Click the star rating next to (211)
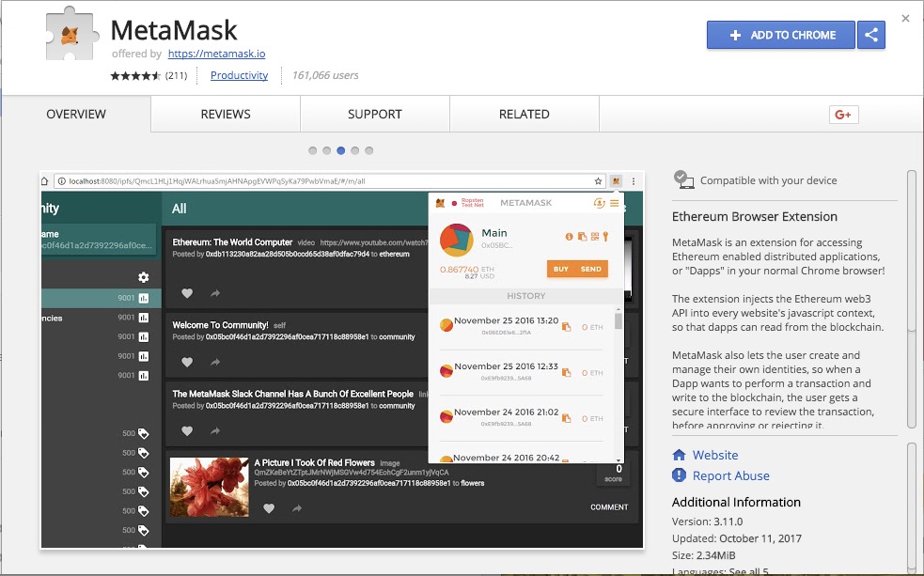The height and width of the screenshot is (576, 924). 135,76
